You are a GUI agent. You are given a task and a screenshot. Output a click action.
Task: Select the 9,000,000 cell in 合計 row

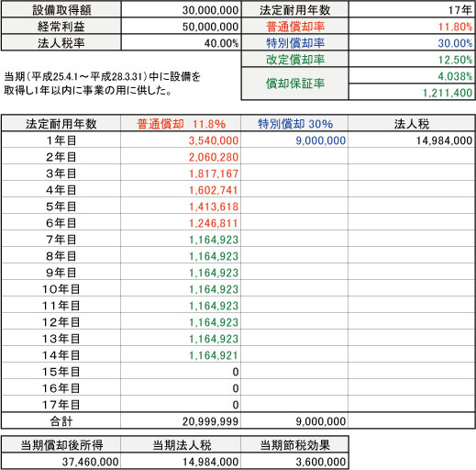(x=294, y=421)
